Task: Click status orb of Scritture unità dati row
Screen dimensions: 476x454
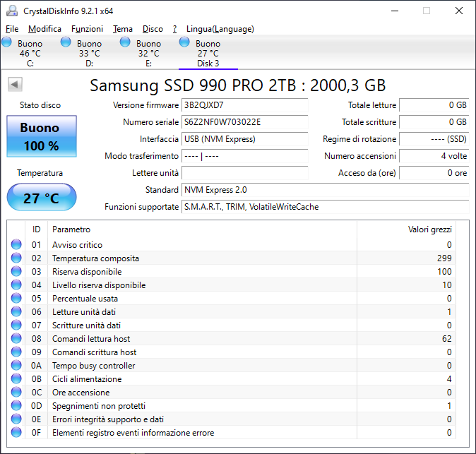Action: click(x=16, y=325)
